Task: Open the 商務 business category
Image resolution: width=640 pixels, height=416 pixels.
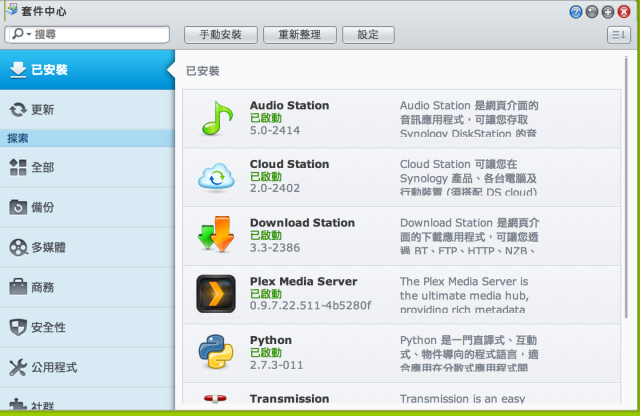Action: click(87, 287)
